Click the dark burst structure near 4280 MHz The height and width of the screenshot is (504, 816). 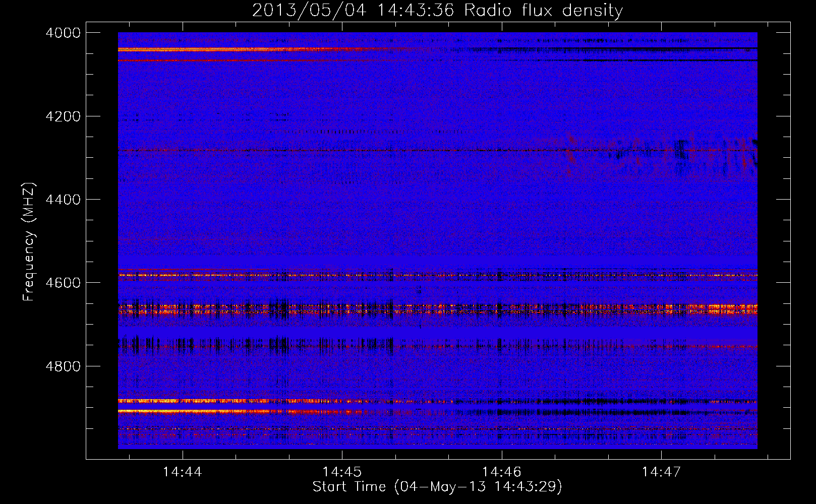(x=681, y=151)
